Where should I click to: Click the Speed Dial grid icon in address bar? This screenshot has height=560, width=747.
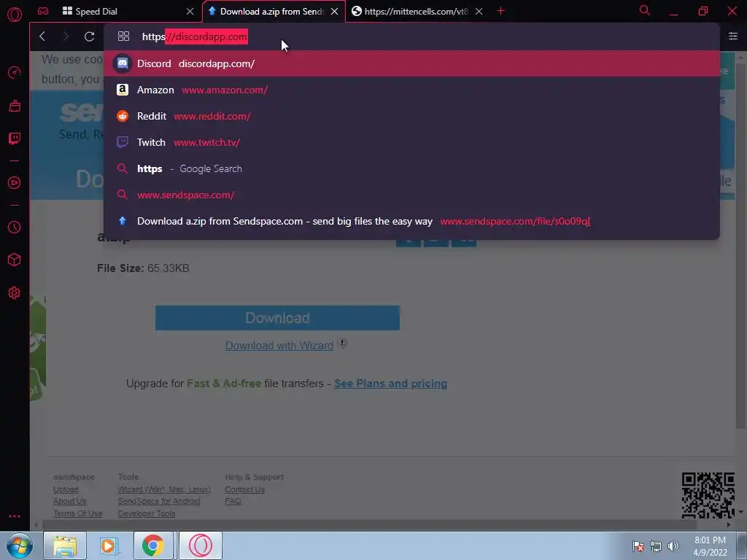click(x=123, y=36)
